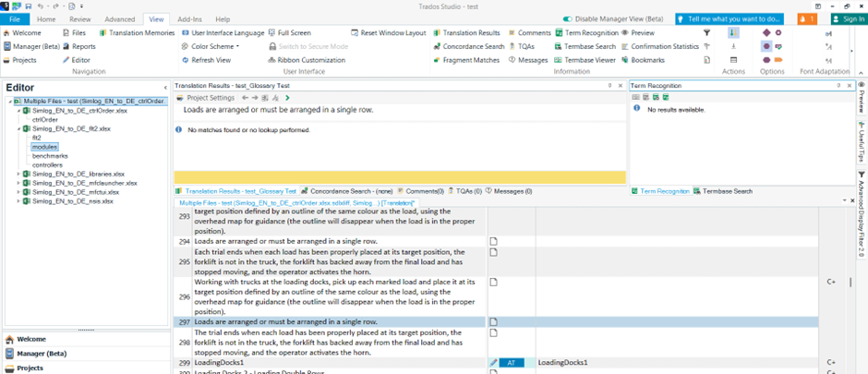Open Concordance Search from ribbon
The width and height of the screenshot is (868, 374).
point(469,46)
